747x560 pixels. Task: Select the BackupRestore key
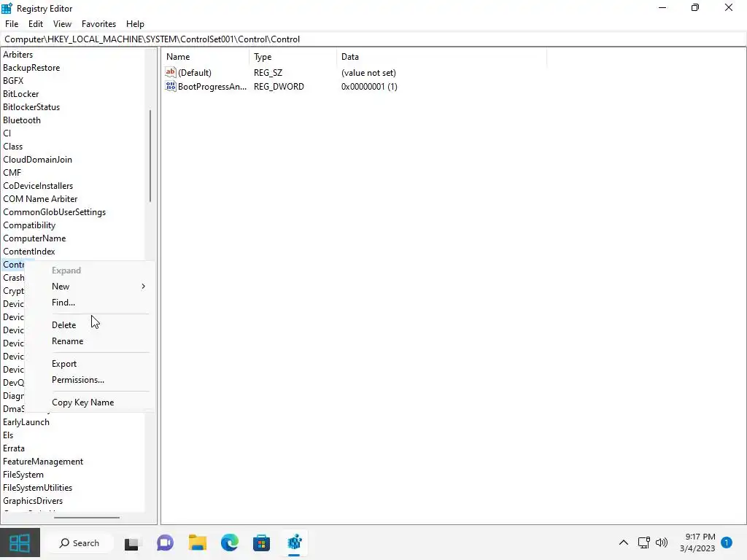pyautogui.click(x=31, y=68)
